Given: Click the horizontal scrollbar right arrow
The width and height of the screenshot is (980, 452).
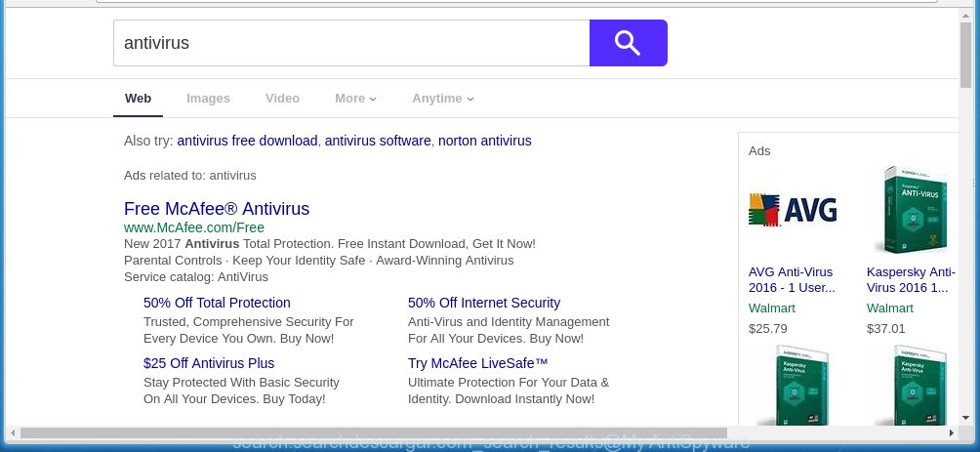Looking at the screenshot, I should 952,432.
